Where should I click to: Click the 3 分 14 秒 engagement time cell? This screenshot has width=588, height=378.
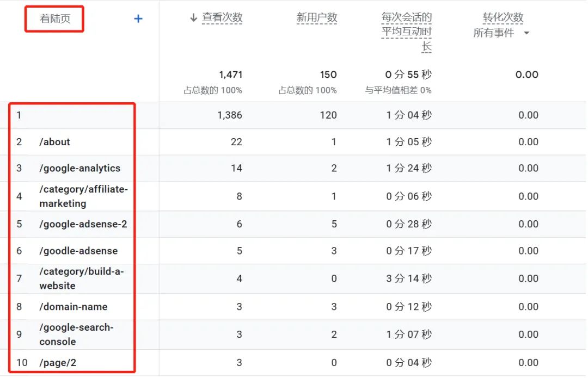coord(409,278)
